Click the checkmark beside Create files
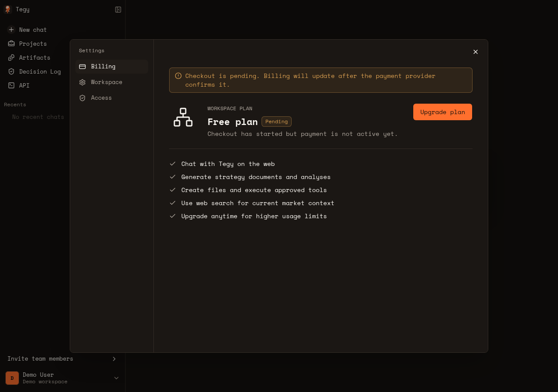The width and height of the screenshot is (558, 392). click(173, 190)
